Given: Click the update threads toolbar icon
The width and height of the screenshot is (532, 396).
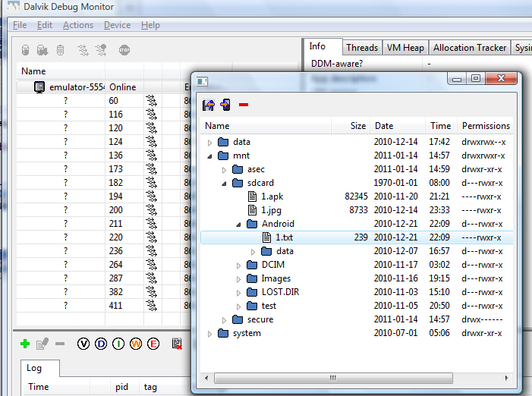Looking at the screenshot, I should 83,50.
